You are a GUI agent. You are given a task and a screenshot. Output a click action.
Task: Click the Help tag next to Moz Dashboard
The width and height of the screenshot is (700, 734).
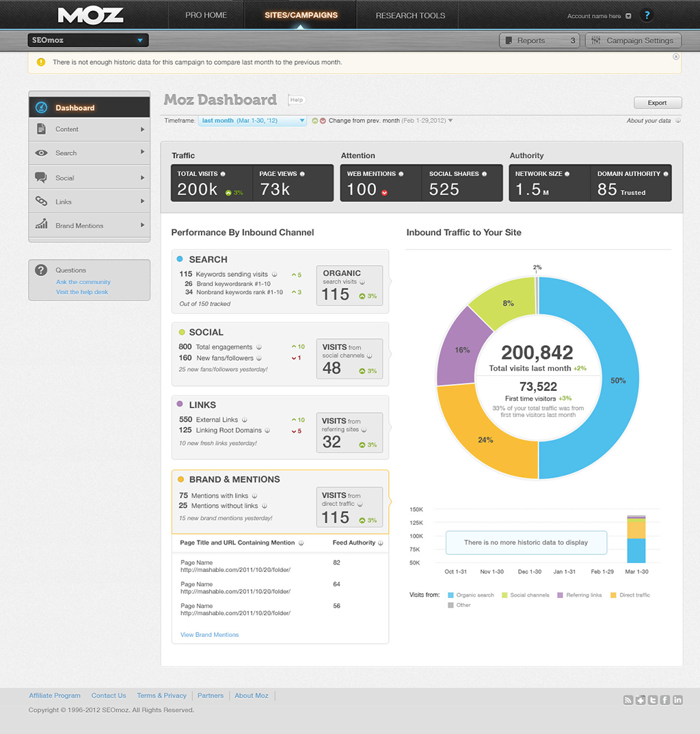[x=297, y=100]
